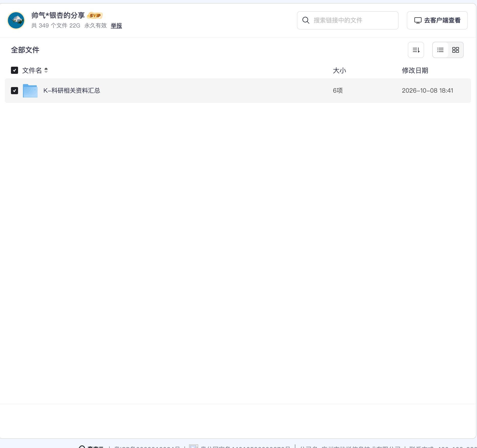Open folder K-科研相关资料汇总
The image size is (477, 448).
tap(72, 91)
